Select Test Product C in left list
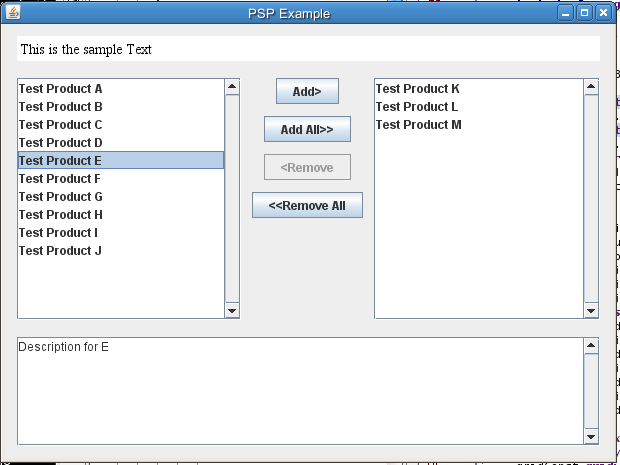The width and height of the screenshot is (620, 465). 61,125
